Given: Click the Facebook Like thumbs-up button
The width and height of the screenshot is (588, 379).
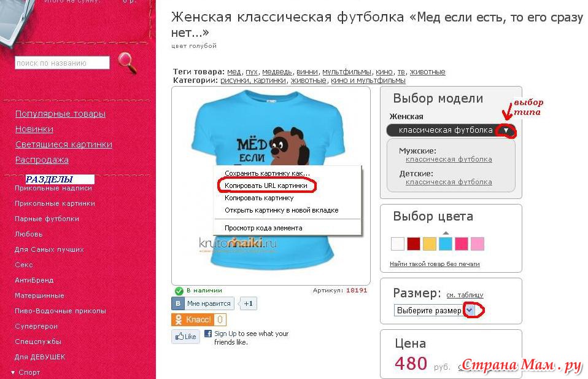Looking at the screenshot, I should tap(186, 336).
